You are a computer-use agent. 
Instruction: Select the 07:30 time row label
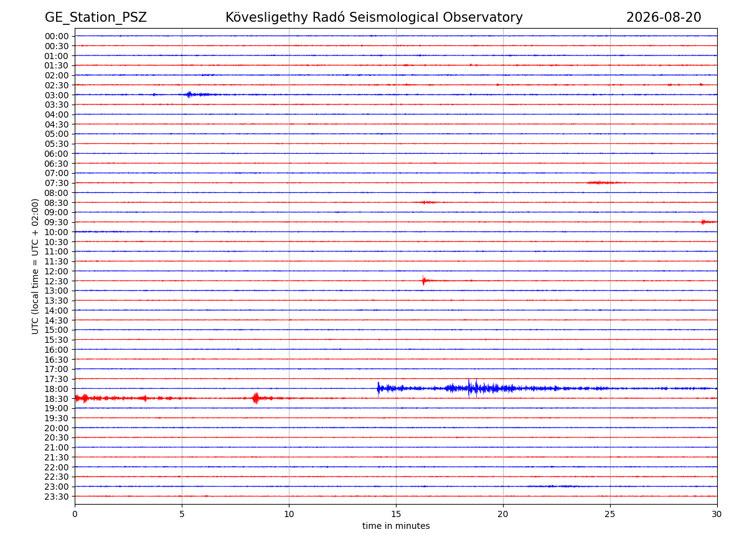tap(57, 183)
